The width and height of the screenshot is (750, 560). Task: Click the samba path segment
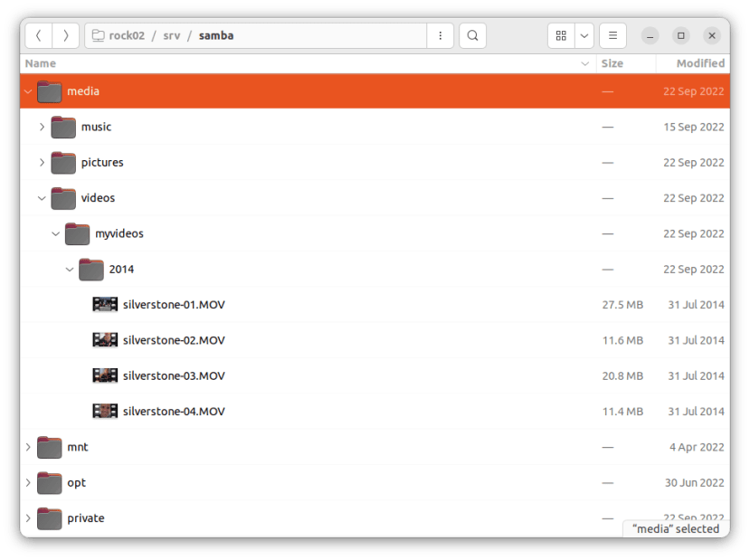point(216,36)
